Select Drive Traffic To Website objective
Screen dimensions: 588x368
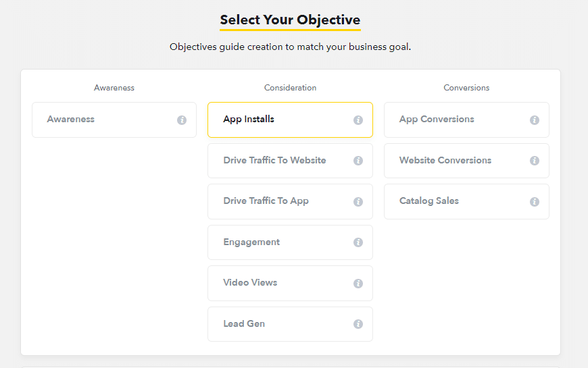[290, 161]
